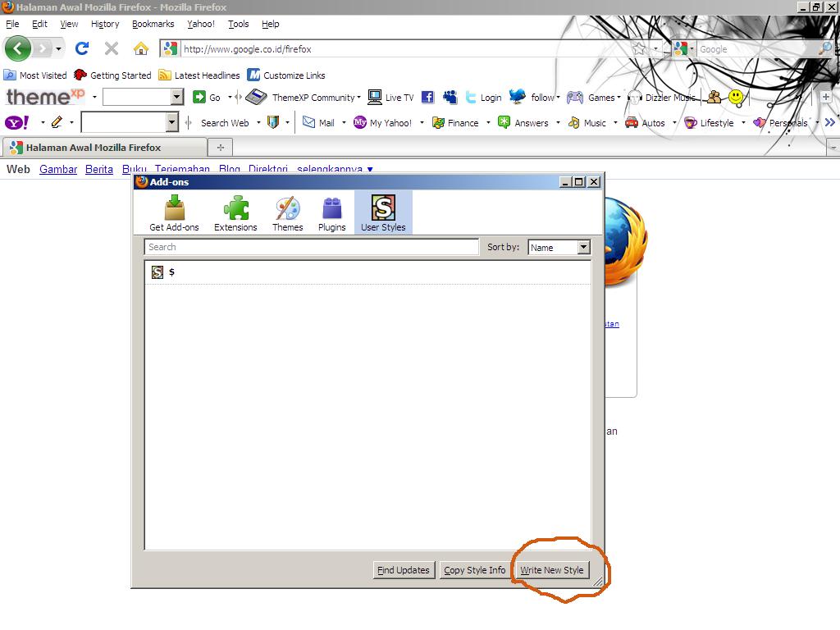Select the user style entry named $
This screenshot has width=840, height=630.
tap(368, 272)
